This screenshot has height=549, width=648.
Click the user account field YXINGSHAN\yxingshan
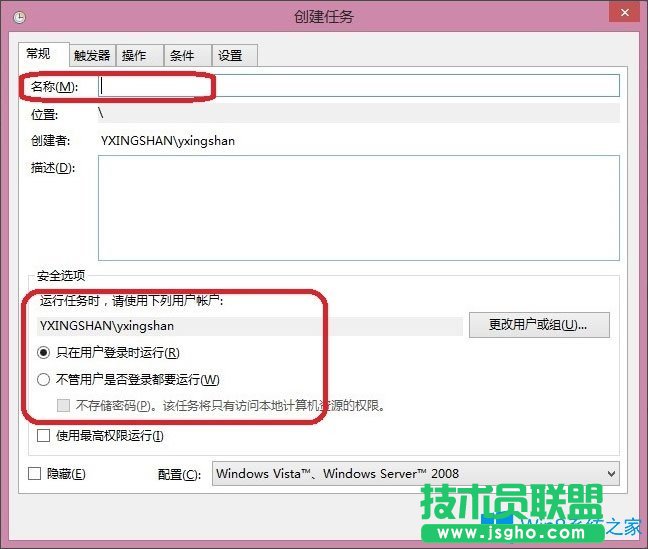click(x=250, y=326)
